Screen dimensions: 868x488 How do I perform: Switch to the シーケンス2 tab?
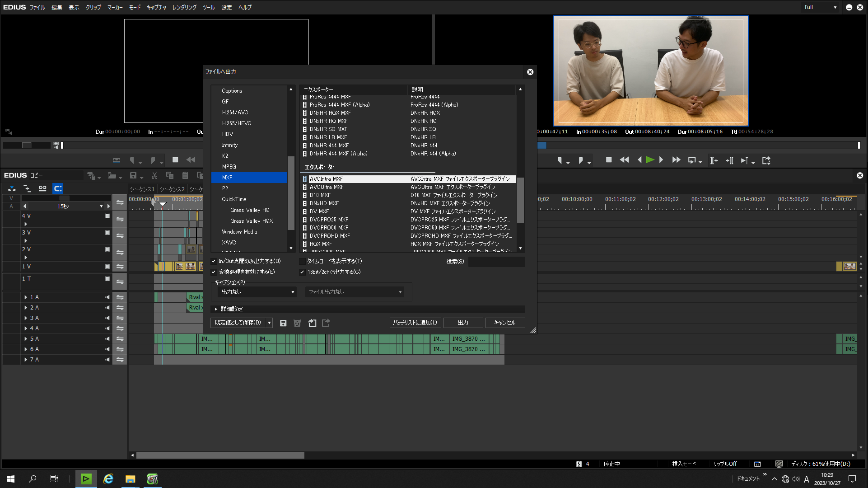click(x=172, y=189)
